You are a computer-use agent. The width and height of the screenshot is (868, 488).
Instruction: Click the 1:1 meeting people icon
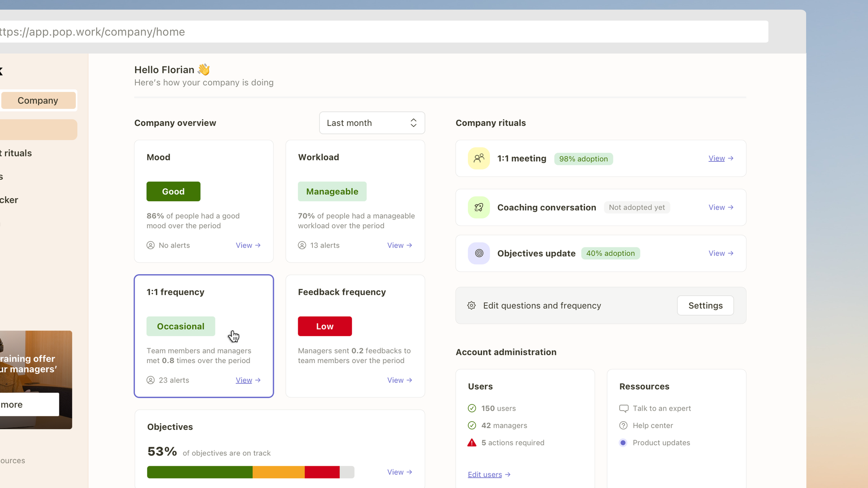[479, 158]
